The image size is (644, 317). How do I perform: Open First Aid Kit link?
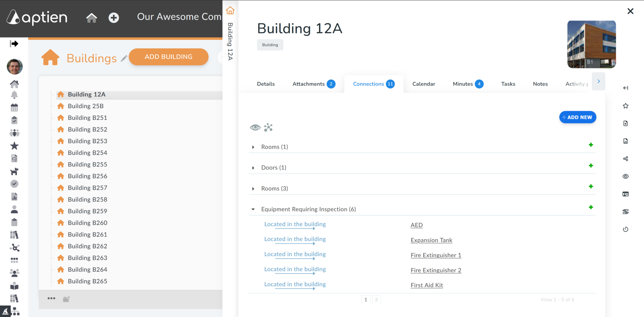[427, 285]
